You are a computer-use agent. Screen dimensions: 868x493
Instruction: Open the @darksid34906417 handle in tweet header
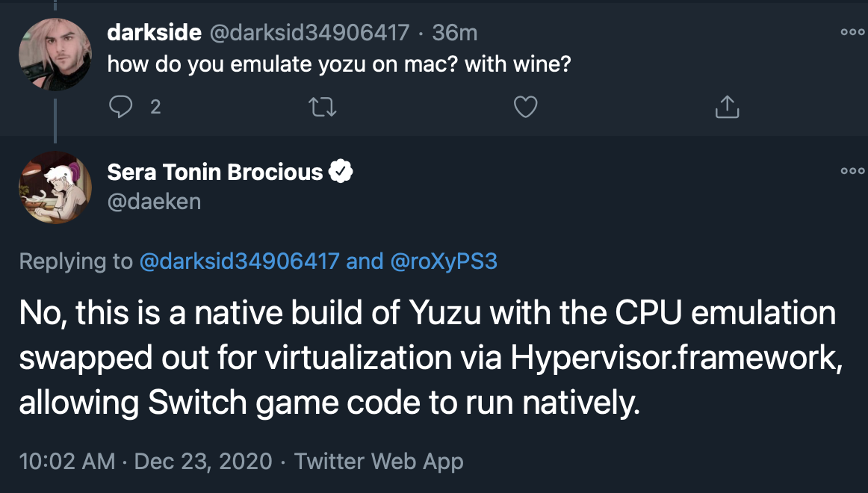309,33
